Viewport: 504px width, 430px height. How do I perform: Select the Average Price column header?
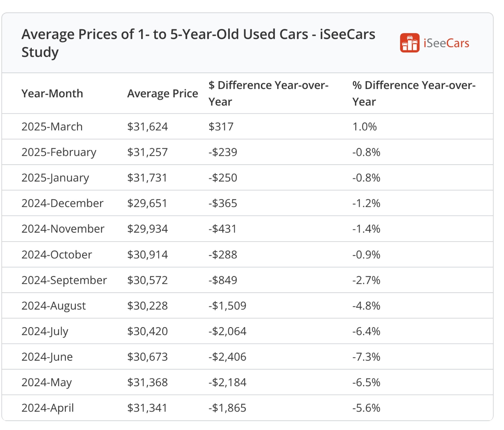tap(162, 94)
